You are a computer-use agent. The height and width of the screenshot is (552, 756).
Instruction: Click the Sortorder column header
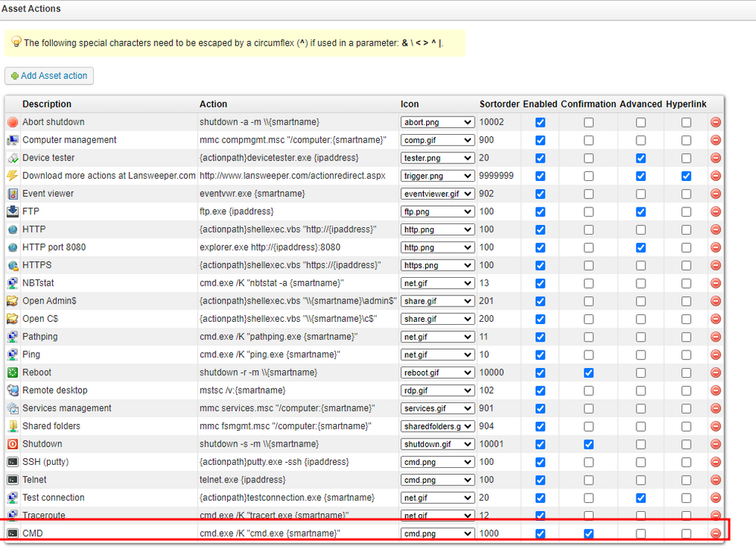(499, 104)
